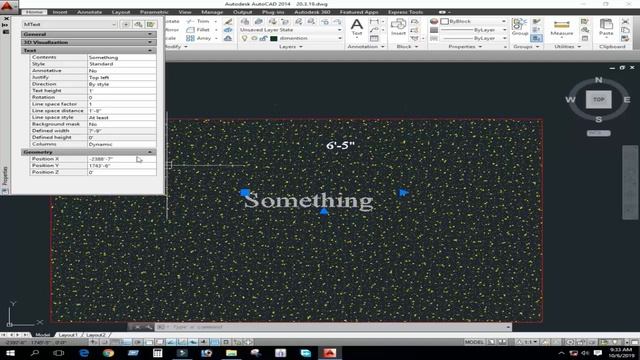Click the Contents value 'Something' field
The width and height of the screenshot is (640, 360).
[x=122, y=57]
